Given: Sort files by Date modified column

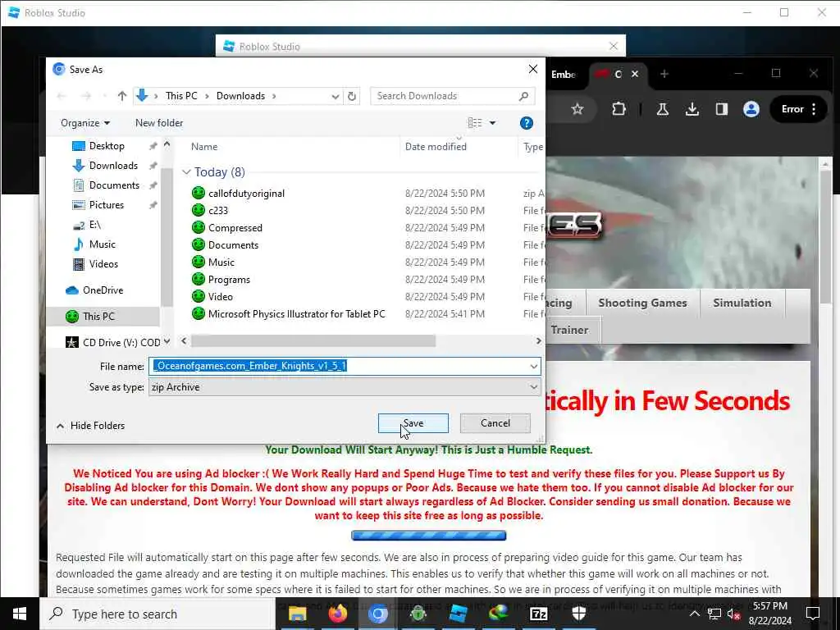Looking at the screenshot, I should (x=436, y=147).
